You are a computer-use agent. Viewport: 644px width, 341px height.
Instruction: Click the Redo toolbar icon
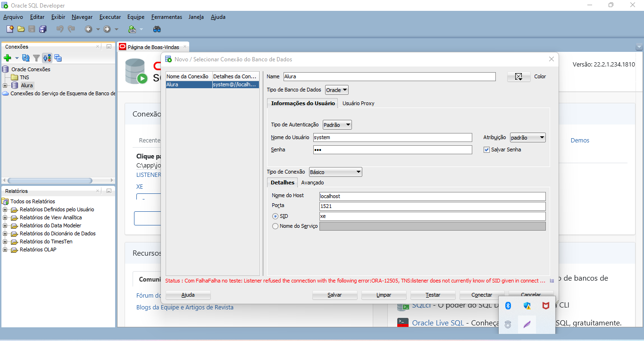tap(71, 29)
